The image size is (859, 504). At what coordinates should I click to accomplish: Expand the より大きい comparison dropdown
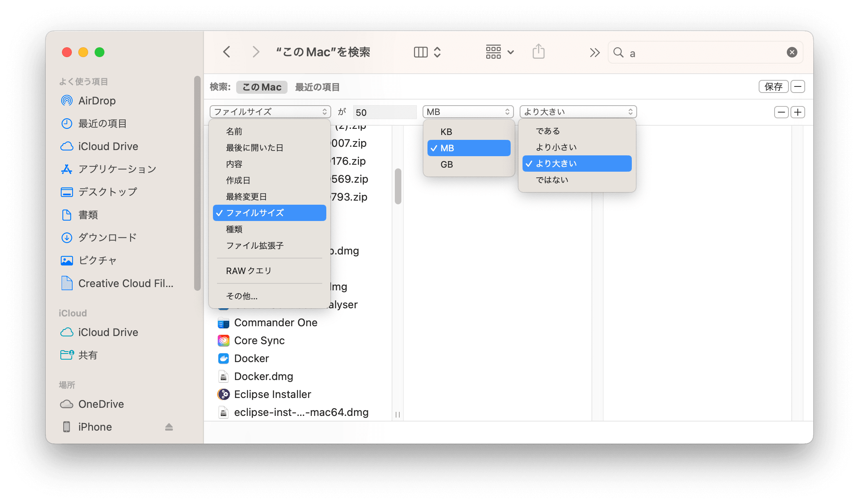coord(578,112)
